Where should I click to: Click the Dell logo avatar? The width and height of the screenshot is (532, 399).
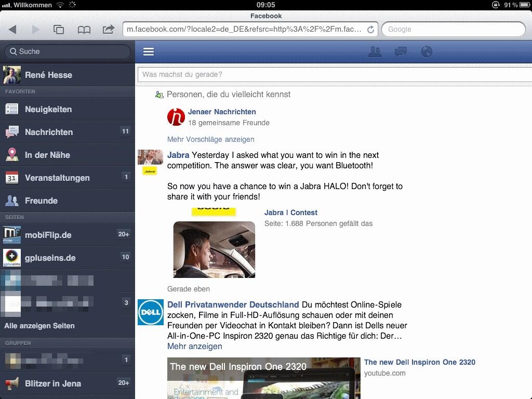(151, 312)
